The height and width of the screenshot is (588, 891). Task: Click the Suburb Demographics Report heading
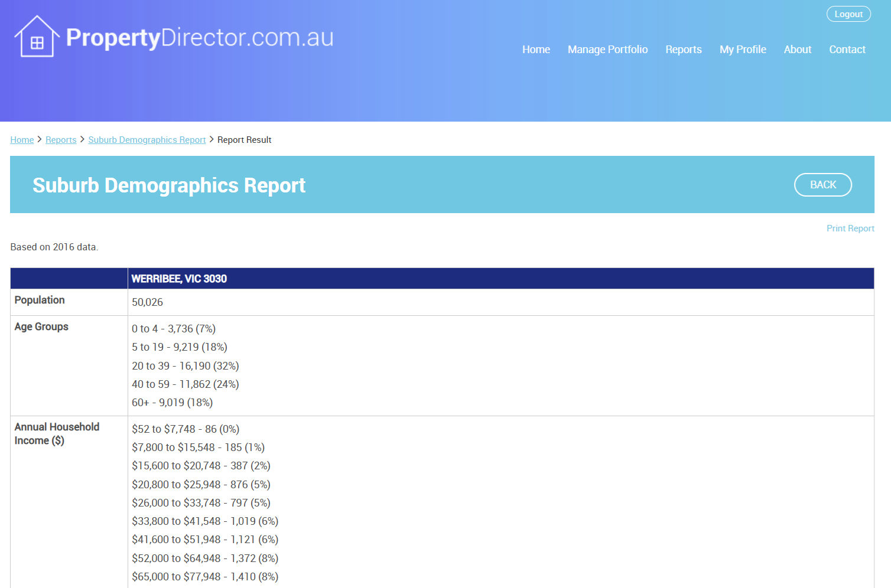click(x=169, y=185)
